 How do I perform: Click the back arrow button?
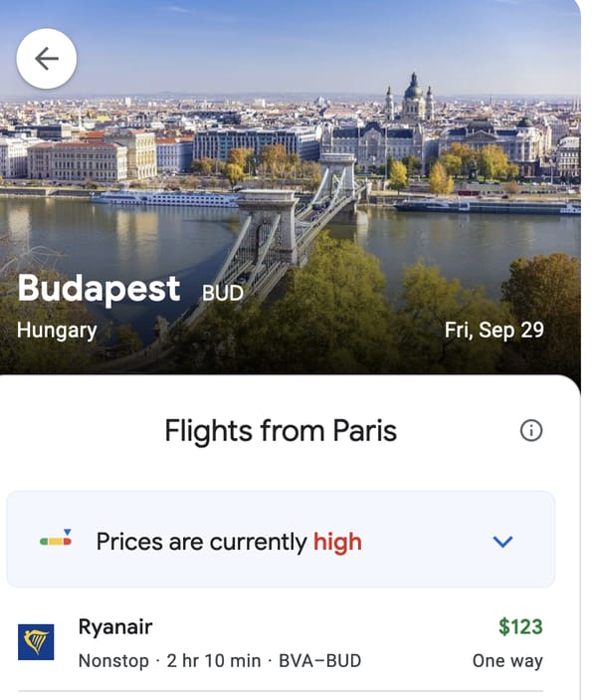(x=47, y=59)
